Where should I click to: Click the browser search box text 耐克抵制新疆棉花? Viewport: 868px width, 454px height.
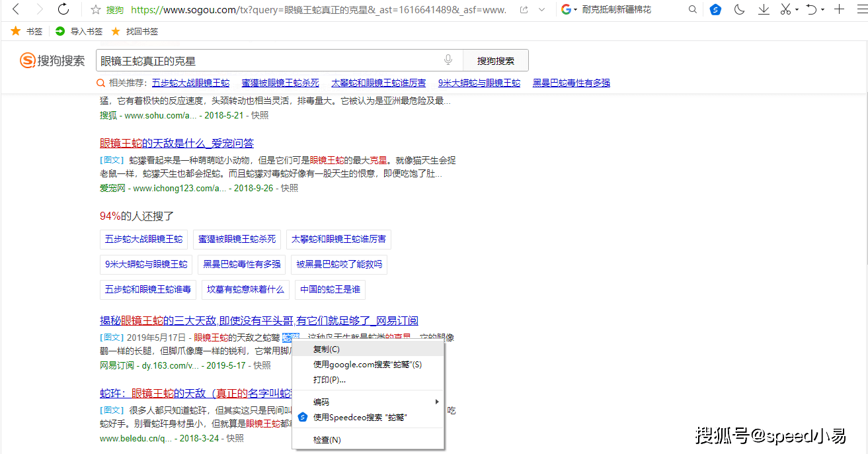pyautogui.click(x=617, y=10)
